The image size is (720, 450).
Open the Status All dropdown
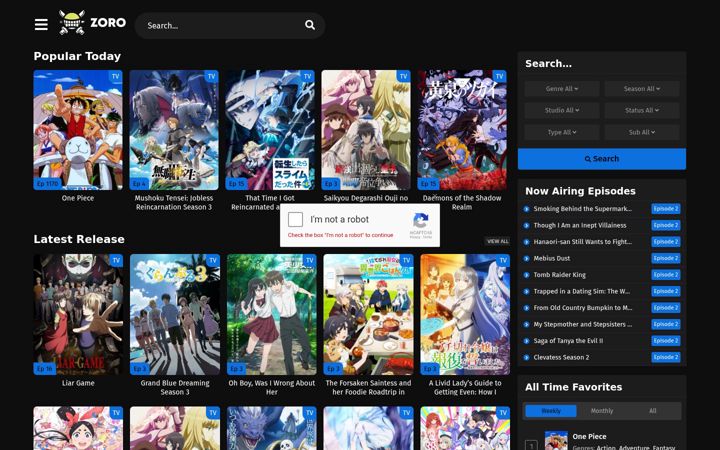(x=642, y=110)
